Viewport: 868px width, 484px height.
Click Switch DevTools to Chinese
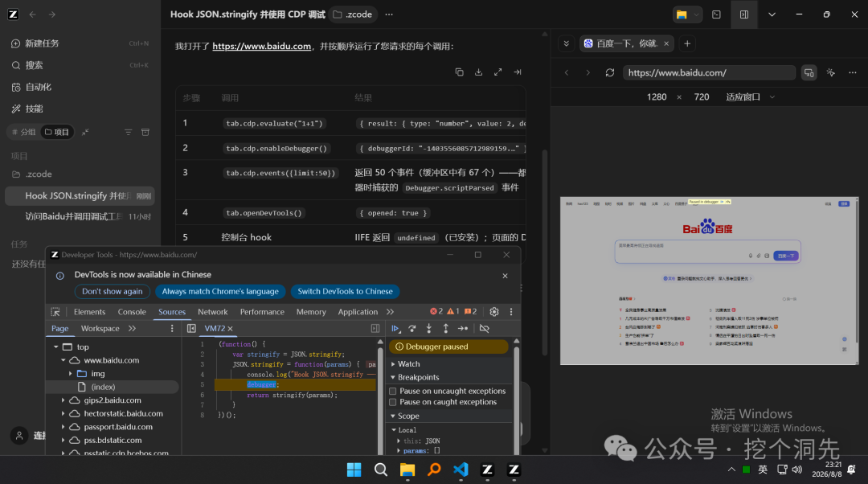coord(345,291)
